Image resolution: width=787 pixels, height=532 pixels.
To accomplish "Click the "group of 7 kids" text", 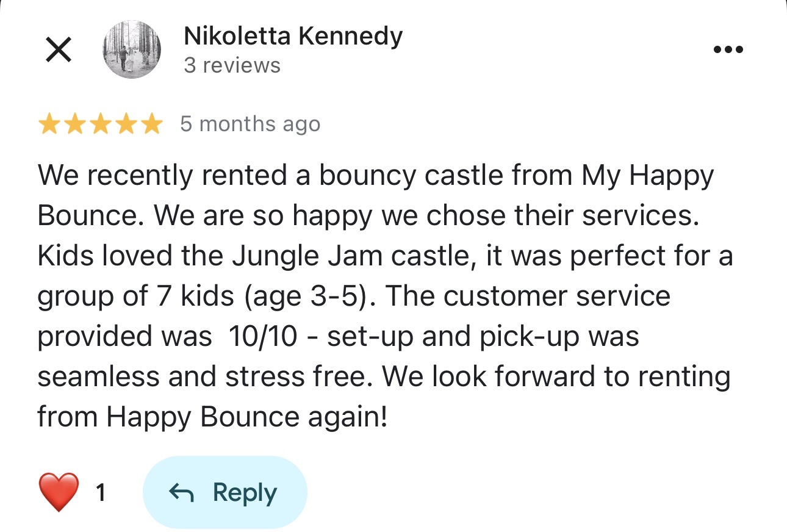I will [x=135, y=297].
